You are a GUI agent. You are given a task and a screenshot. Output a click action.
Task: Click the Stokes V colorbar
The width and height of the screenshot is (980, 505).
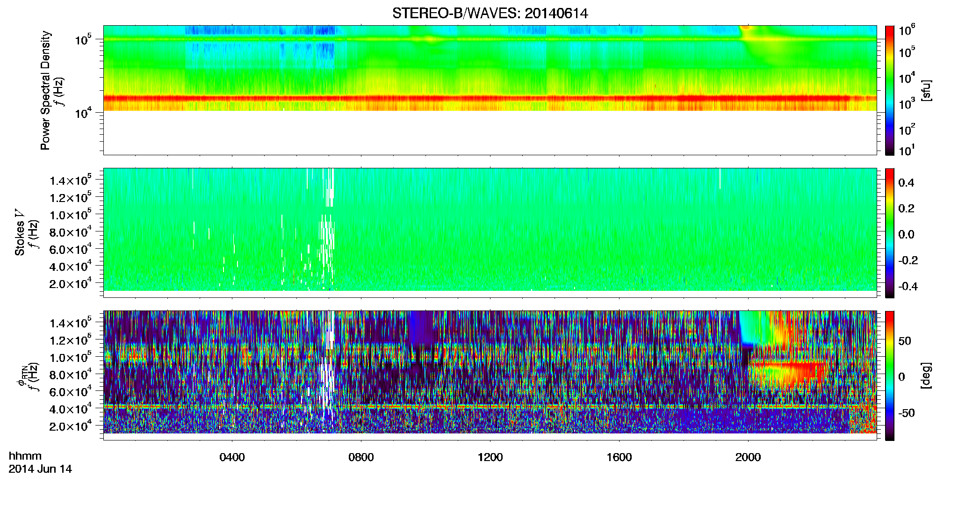coord(889,233)
